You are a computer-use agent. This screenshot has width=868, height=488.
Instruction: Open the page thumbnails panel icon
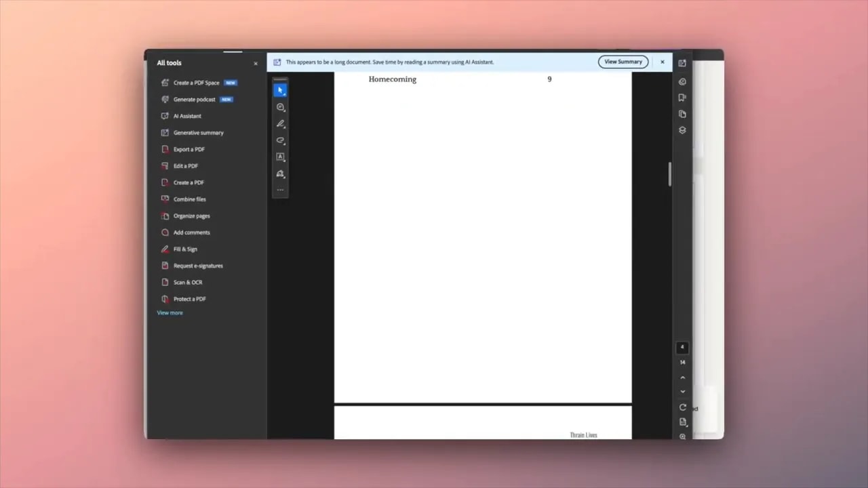(x=682, y=114)
